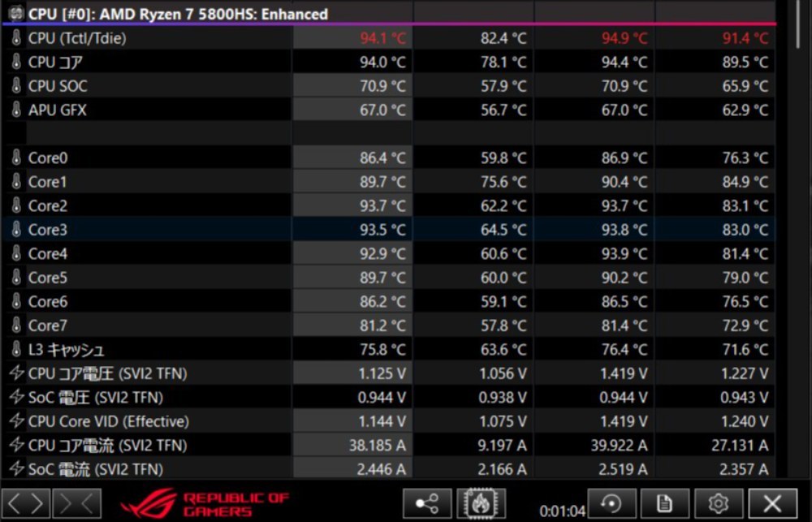Click the 91.4 °C average Tctl value
Screen dimensions: 812x522
745,38
